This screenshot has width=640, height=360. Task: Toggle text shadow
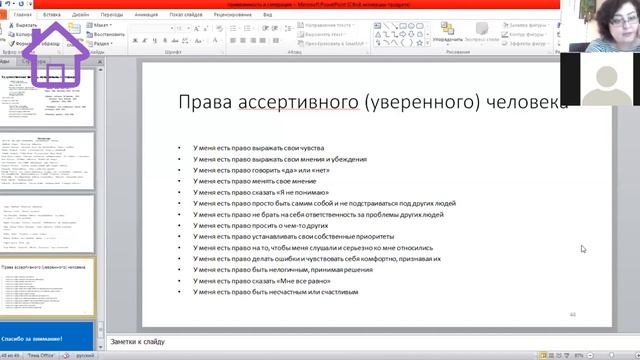pyautogui.click(x=164, y=40)
